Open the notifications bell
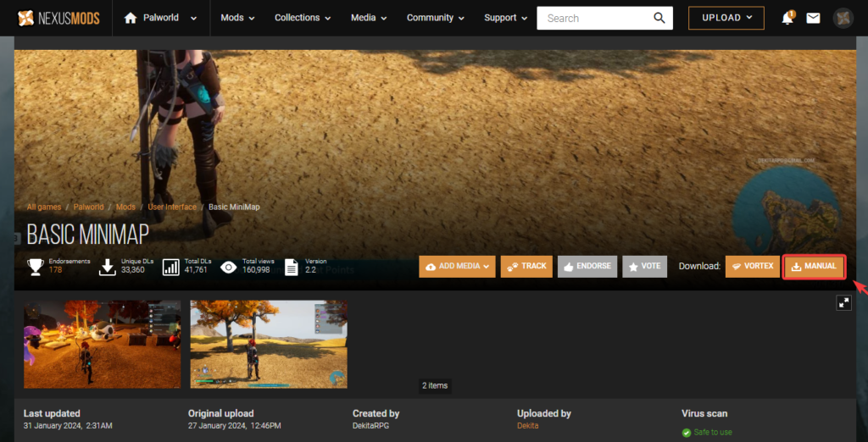 (x=787, y=18)
